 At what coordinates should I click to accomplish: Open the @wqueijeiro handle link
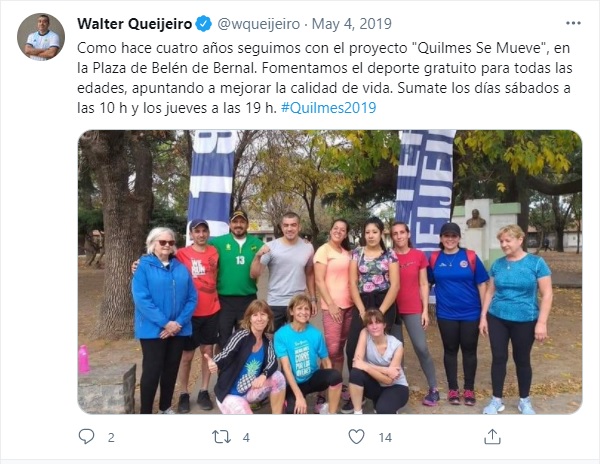tap(258, 24)
